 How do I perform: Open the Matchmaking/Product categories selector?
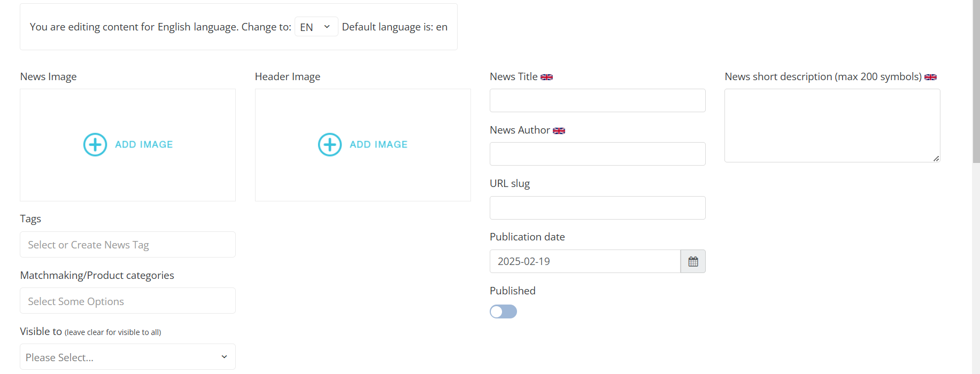click(x=127, y=301)
